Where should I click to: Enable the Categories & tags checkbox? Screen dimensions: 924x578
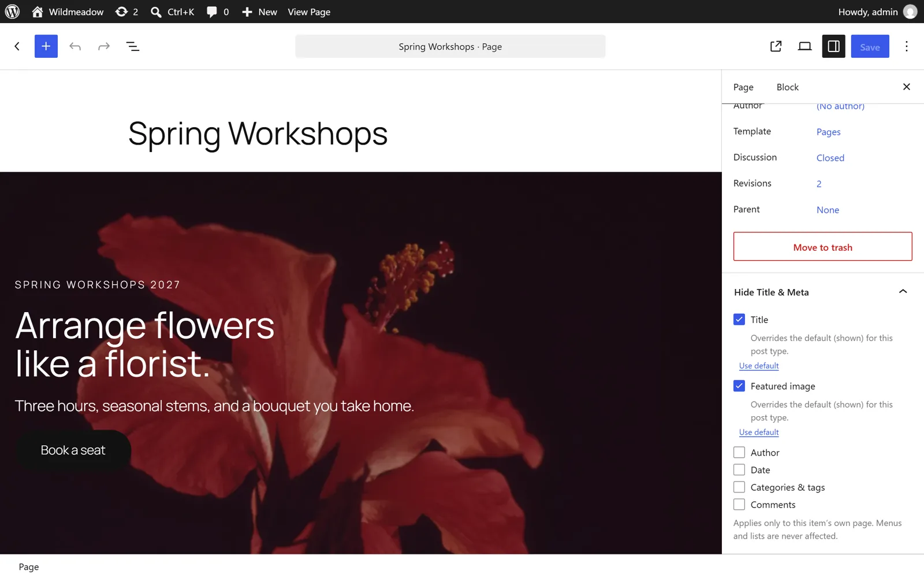coord(739,487)
